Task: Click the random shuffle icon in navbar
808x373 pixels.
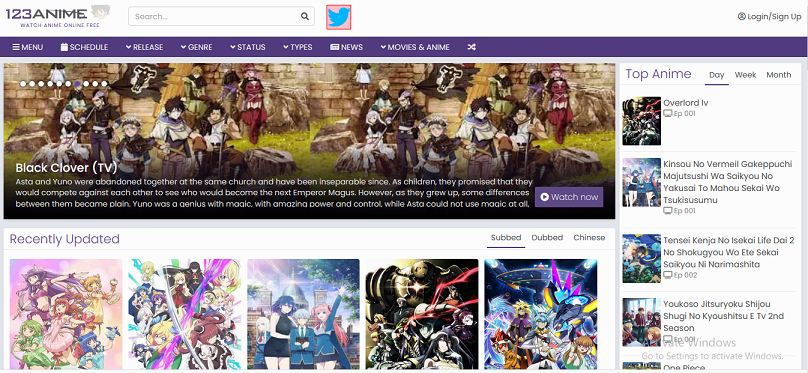Action: coord(472,47)
